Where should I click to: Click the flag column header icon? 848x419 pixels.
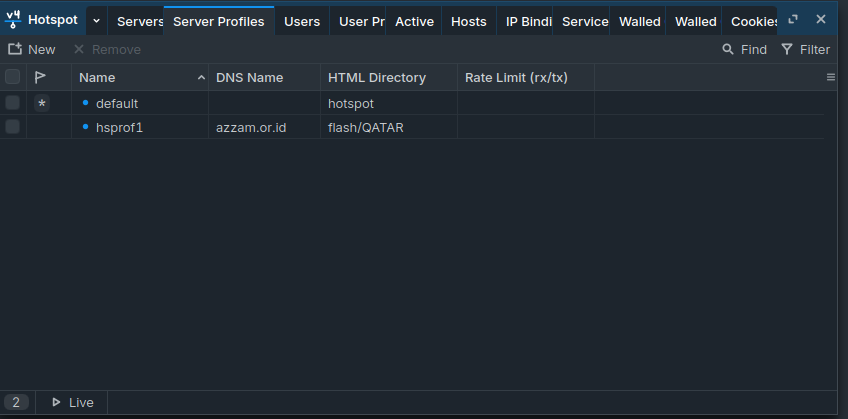pos(40,77)
